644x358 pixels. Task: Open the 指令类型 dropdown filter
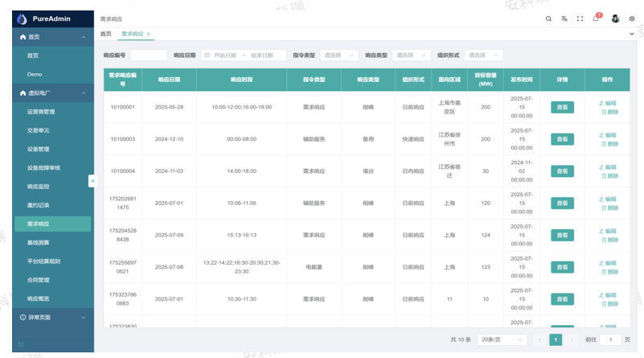pos(338,55)
